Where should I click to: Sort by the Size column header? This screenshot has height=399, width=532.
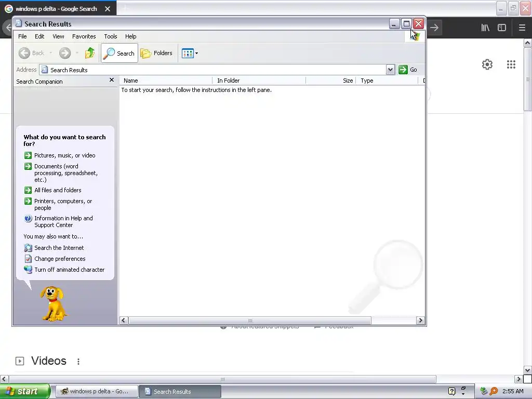[x=331, y=81]
